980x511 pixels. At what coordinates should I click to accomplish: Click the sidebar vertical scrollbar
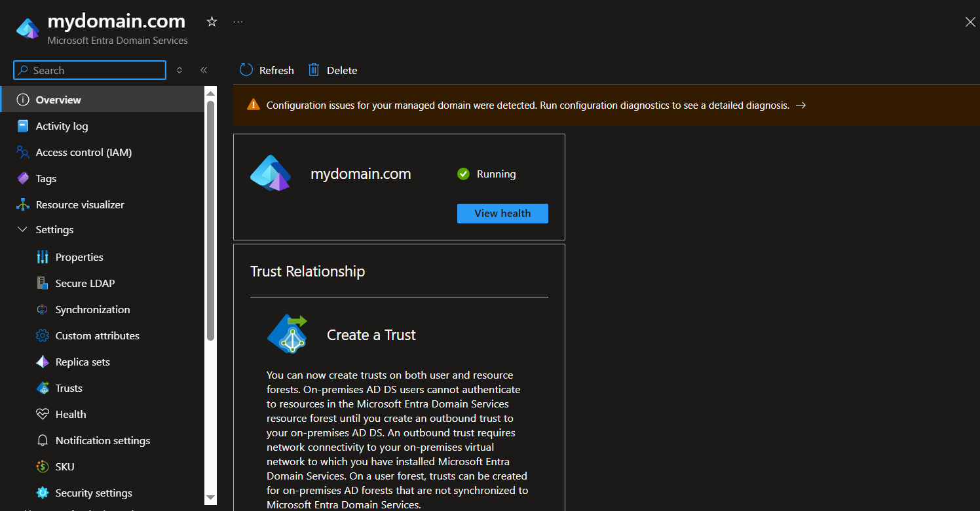[x=211, y=220]
